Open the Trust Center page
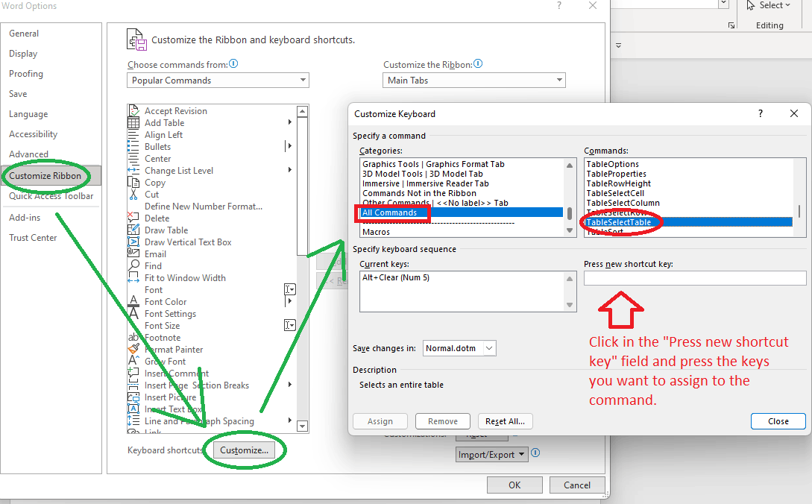The image size is (812, 504). [x=33, y=238]
